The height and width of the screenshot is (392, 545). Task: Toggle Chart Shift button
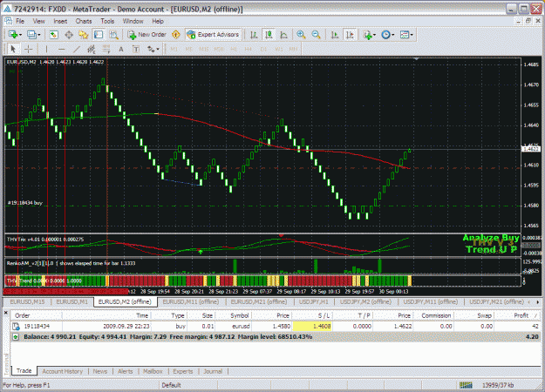pos(350,35)
